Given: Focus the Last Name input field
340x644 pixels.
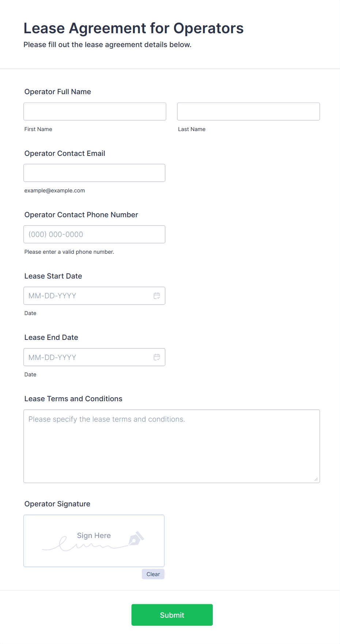Looking at the screenshot, I should 248,111.
